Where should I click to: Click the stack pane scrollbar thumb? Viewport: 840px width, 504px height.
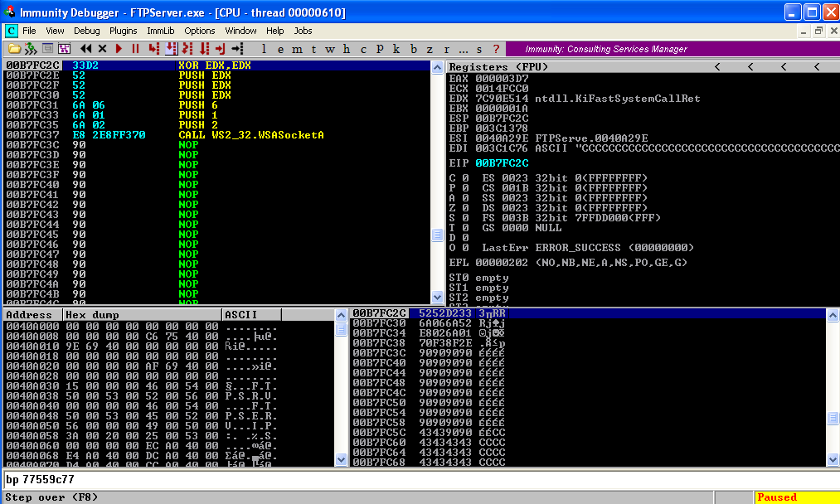pyautogui.click(x=833, y=418)
